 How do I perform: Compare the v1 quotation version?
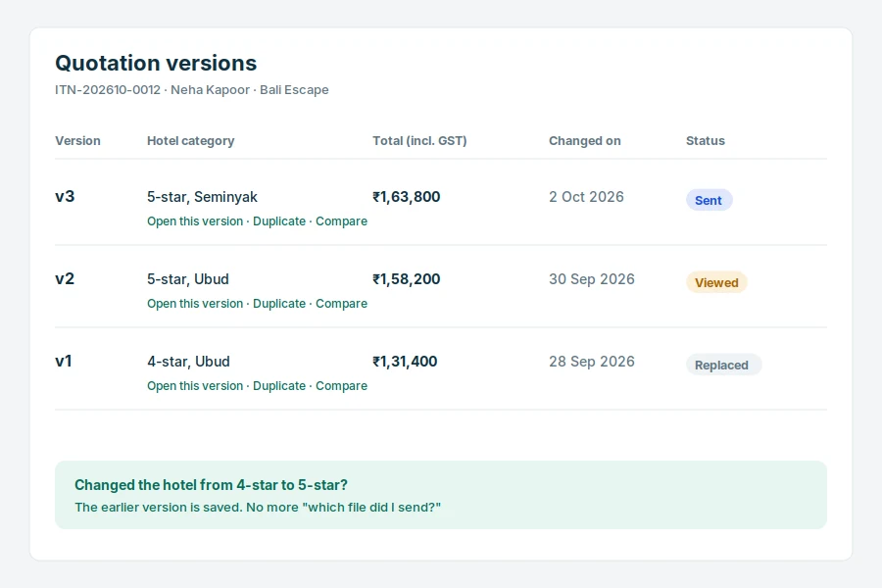click(x=341, y=385)
